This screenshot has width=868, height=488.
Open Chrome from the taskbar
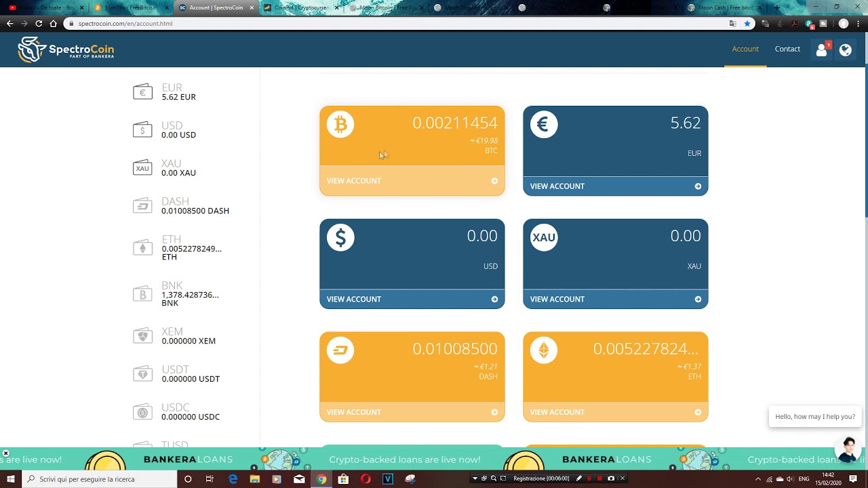321,479
